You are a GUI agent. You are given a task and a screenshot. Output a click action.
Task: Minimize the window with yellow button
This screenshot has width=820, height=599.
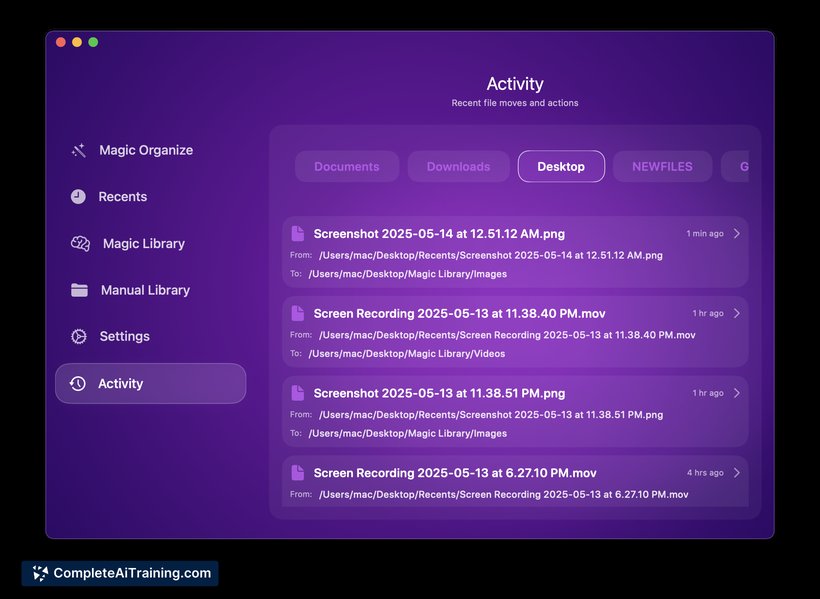[77, 42]
